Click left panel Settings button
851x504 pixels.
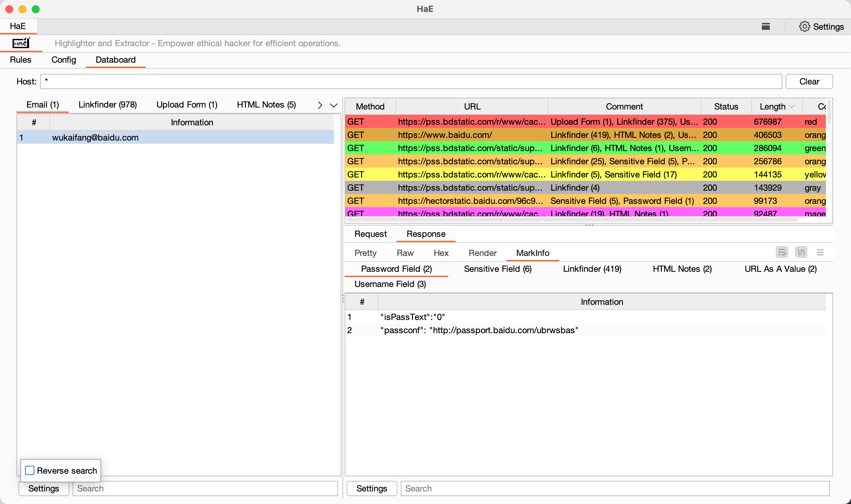(44, 488)
